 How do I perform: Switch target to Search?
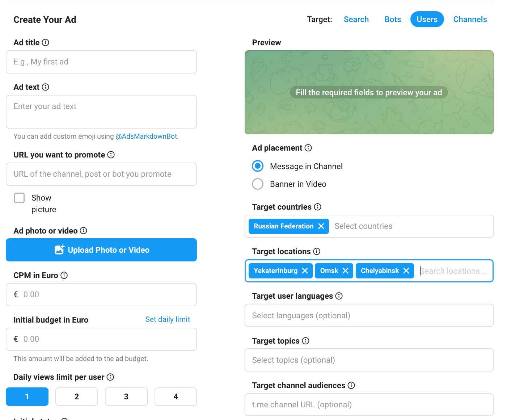(356, 20)
